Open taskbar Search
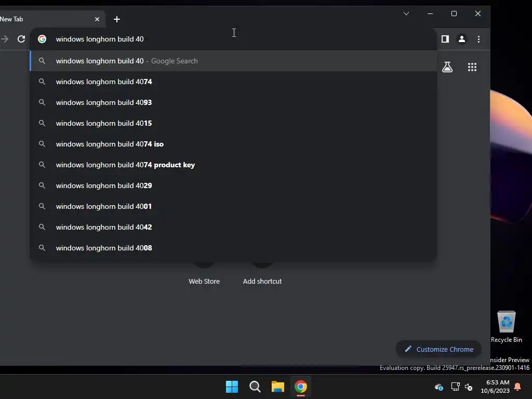Image resolution: width=532 pixels, height=399 pixels. pos(255,387)
